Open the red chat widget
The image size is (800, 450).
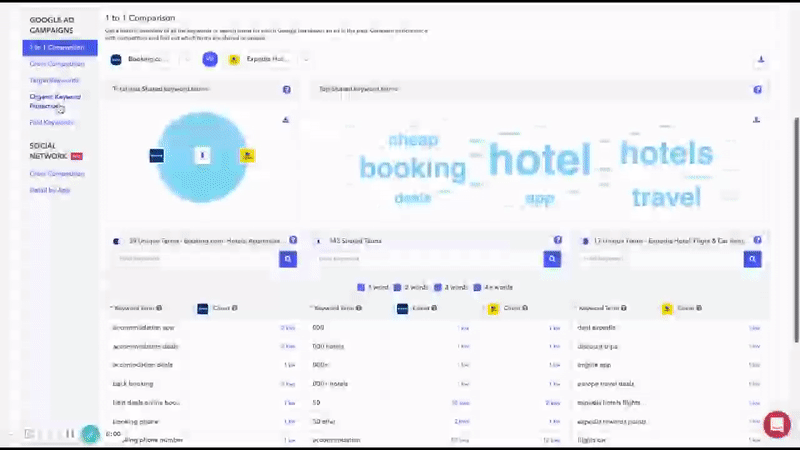point(777,424)
